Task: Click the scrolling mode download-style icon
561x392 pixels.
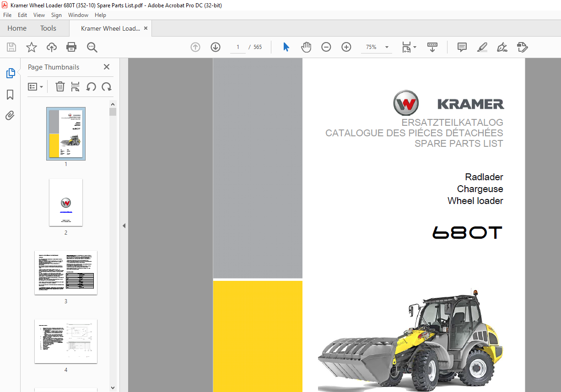Action: [432, 47]
